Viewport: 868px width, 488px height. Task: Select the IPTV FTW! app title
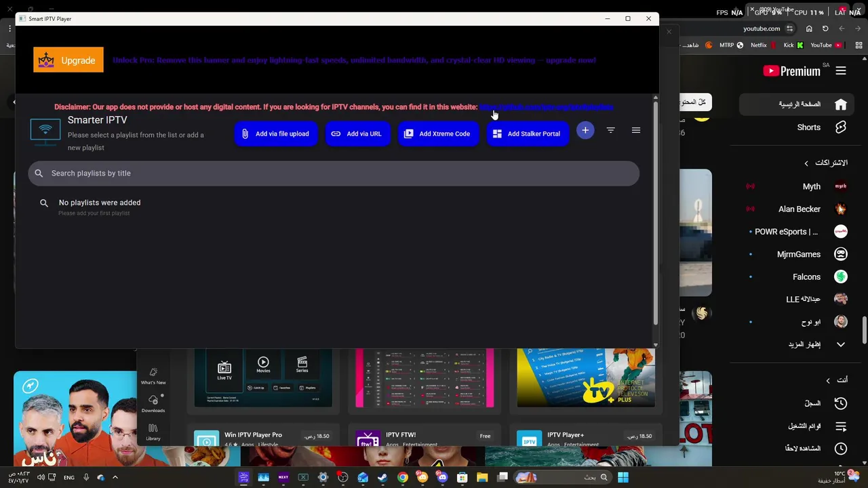coord(401,435)
